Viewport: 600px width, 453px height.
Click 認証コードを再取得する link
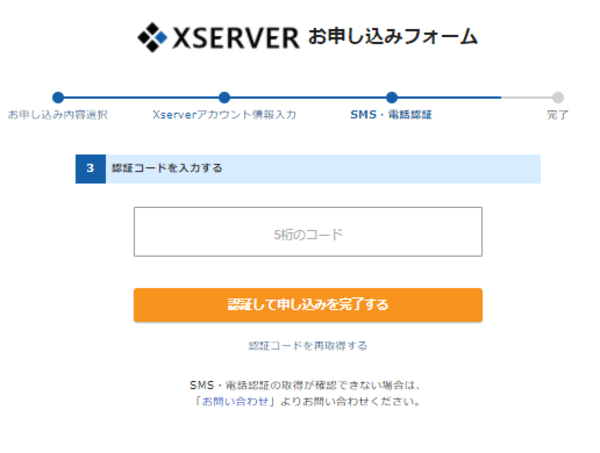point(308,346)
